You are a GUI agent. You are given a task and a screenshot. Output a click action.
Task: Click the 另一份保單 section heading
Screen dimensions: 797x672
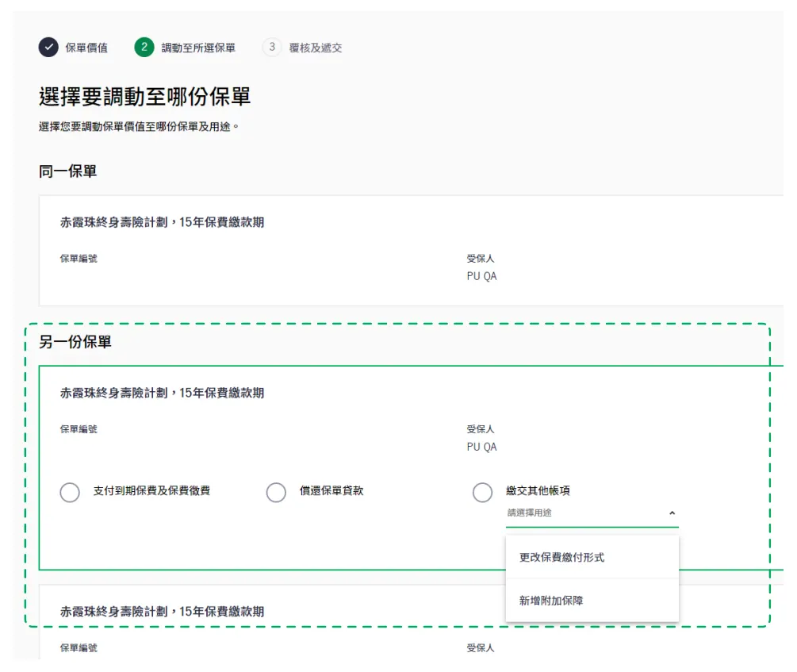coord(75,342)
